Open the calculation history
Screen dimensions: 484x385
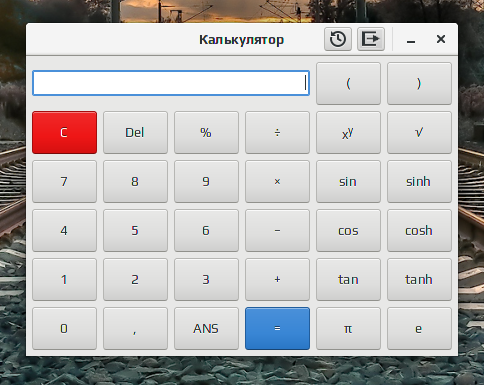click(338, 39)
